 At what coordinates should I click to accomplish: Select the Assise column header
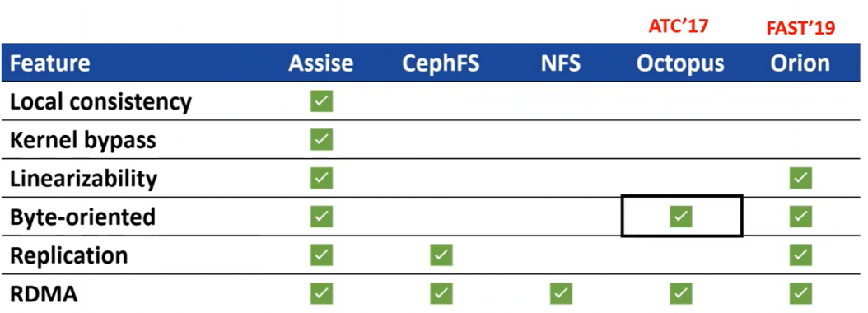pyautogui.click(x=321, y=63)
